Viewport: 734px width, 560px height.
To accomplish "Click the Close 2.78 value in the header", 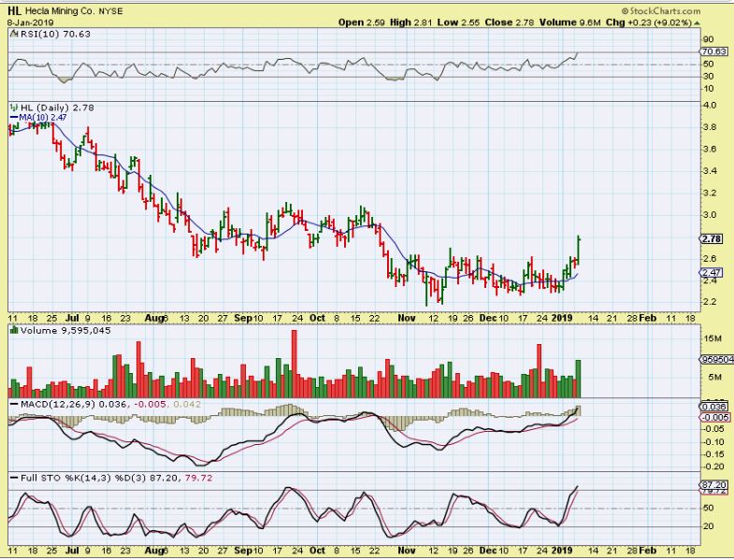I will (510, 22).
